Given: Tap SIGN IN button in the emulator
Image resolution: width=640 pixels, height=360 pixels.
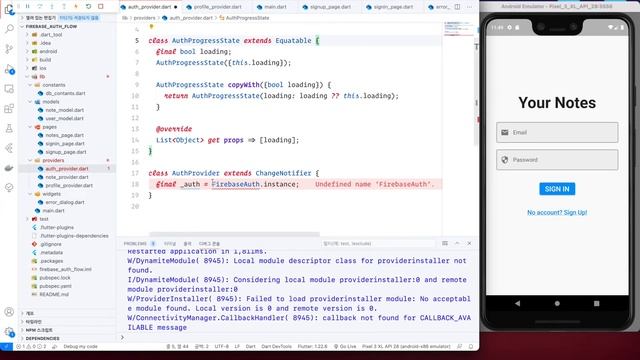Looking at the screenshot, I should [557, 189].
